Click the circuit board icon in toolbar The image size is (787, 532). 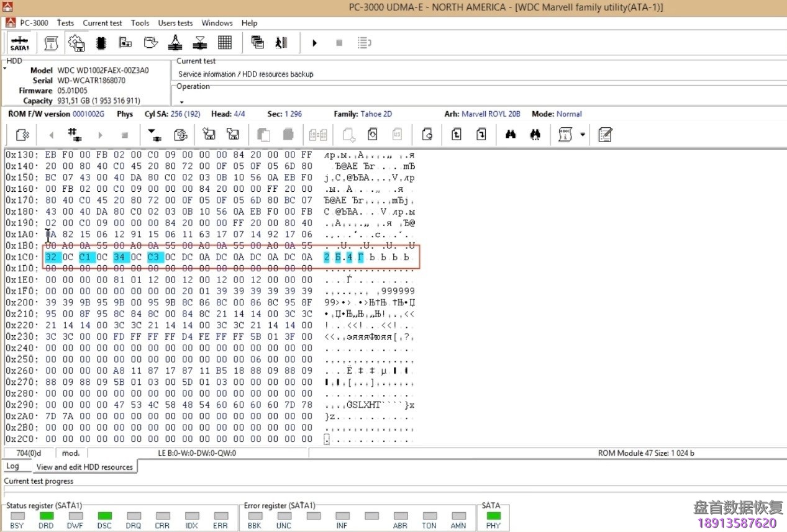125,43
